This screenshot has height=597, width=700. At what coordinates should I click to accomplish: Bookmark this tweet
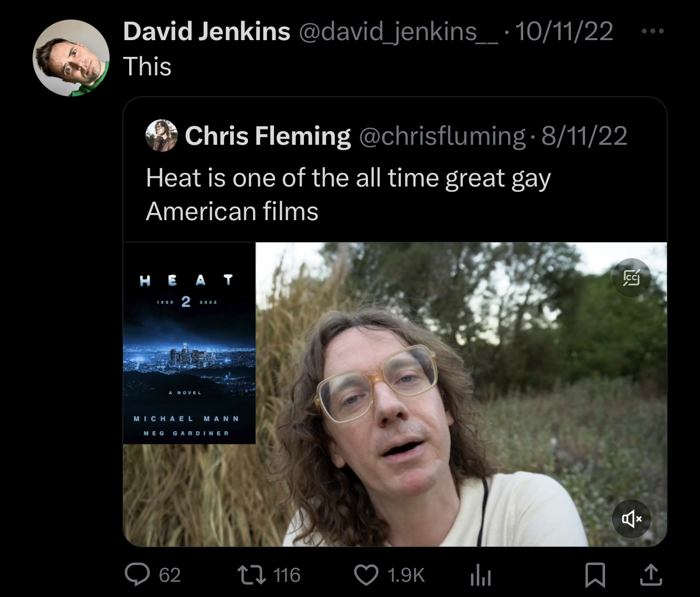(x=595, y=575)
